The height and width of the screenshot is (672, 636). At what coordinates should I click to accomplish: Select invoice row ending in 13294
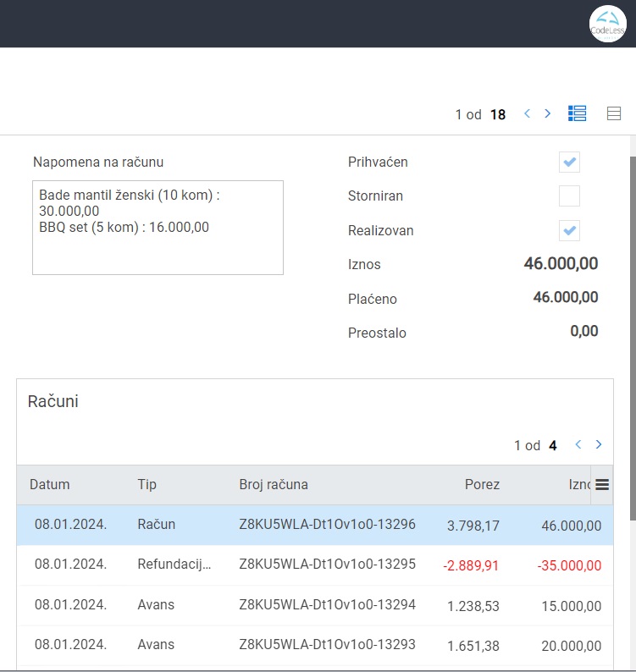click(x=315, y=606)
